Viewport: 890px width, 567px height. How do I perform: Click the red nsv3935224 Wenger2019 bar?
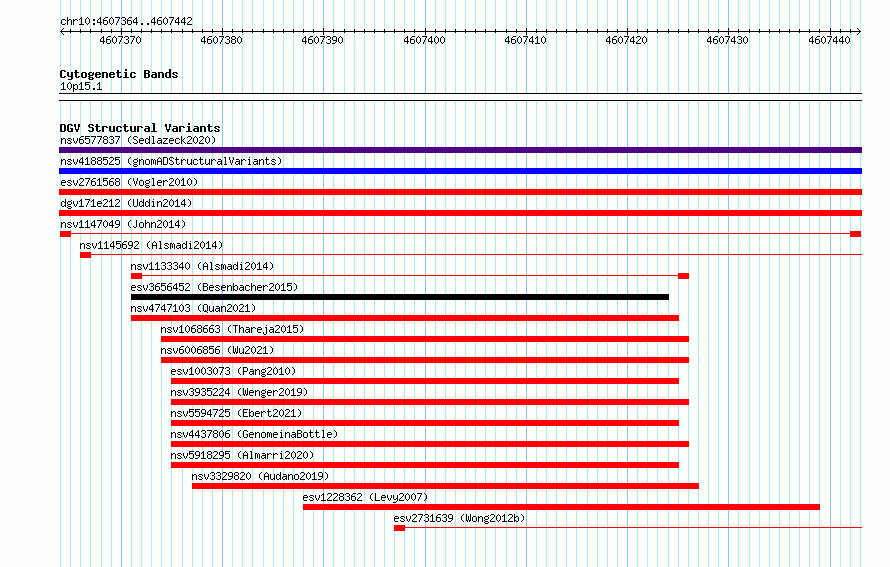coord(430,402)
